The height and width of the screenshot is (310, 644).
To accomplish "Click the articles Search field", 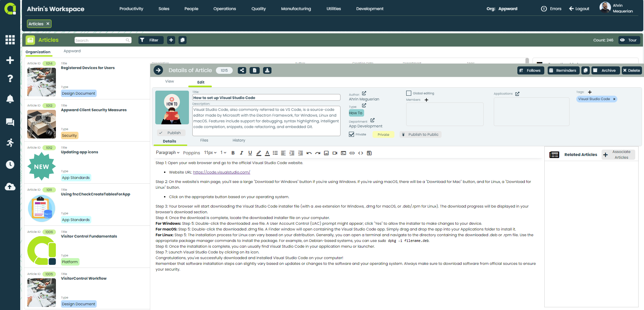I will pyautogui.click(x=103, y=40).
